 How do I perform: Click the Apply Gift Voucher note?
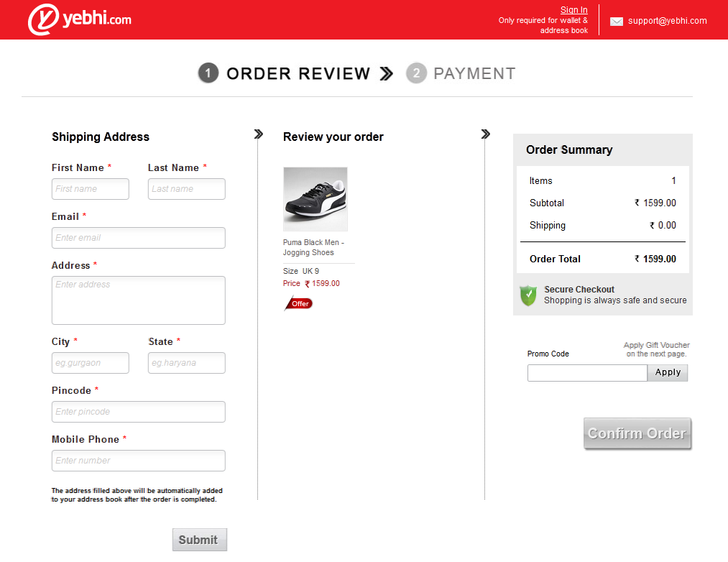click(657, 349)
